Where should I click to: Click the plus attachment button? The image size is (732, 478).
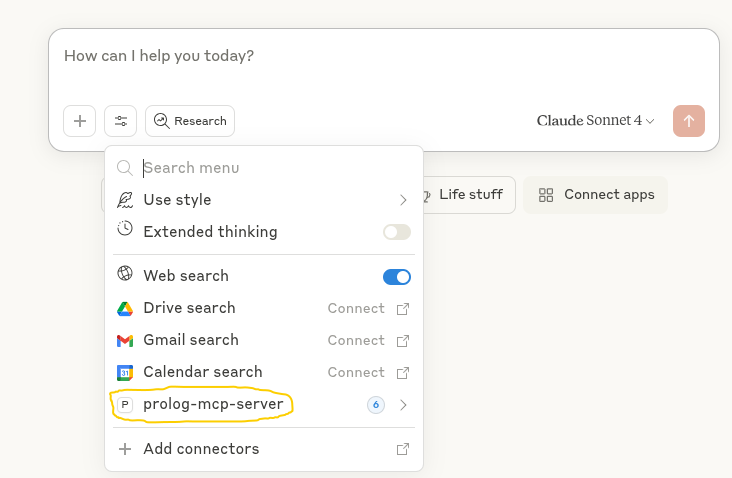pos(79,121)
